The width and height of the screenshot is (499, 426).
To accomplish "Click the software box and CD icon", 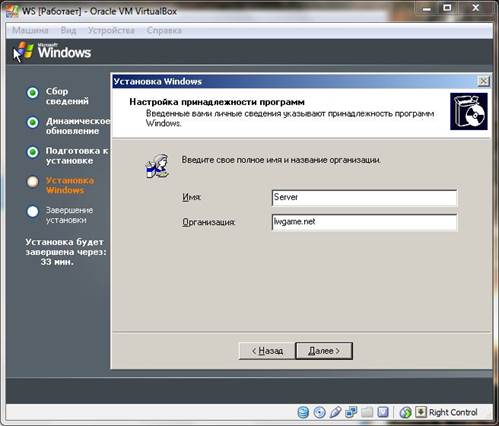I will (x=469, y=111).
